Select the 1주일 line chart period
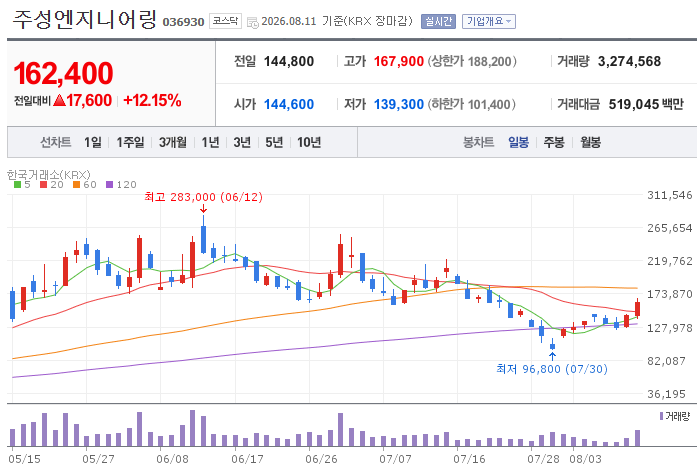Viewport: 697px width, 469px height. click(x=130, y=142)
